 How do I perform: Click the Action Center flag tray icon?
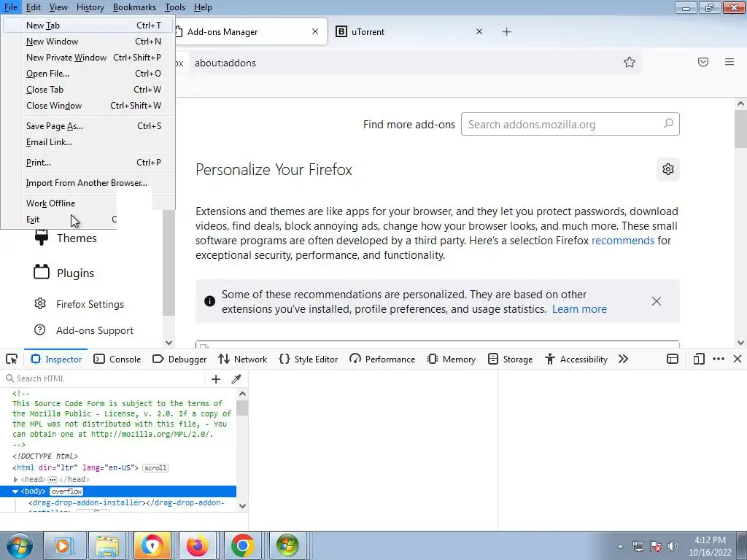pyautogui.click(x=656, y=546)
